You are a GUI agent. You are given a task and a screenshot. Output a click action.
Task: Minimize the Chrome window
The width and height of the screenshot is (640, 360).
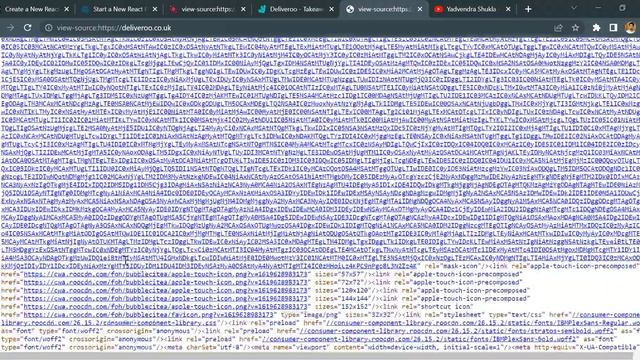pyautogui.click(x=598, y=8)
